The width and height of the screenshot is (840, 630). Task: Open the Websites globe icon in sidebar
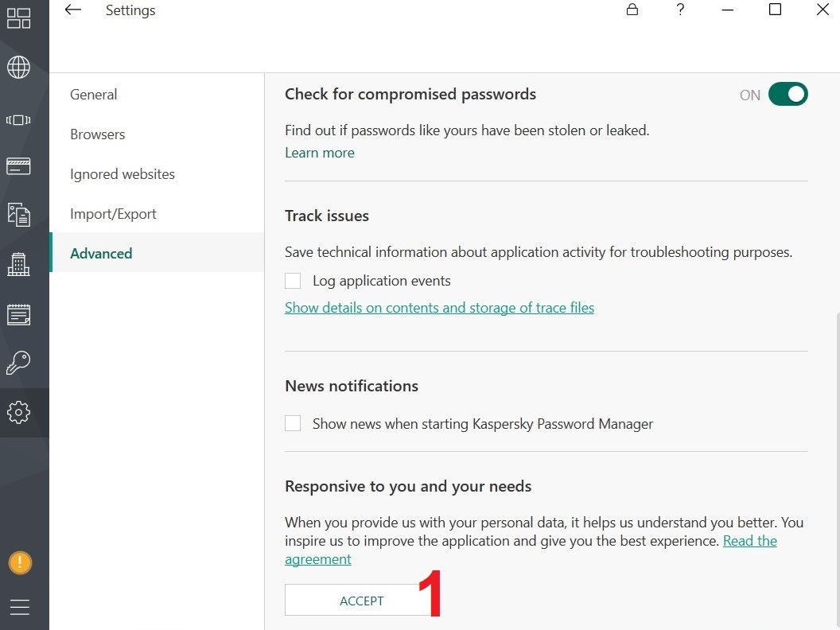[19, 68]
